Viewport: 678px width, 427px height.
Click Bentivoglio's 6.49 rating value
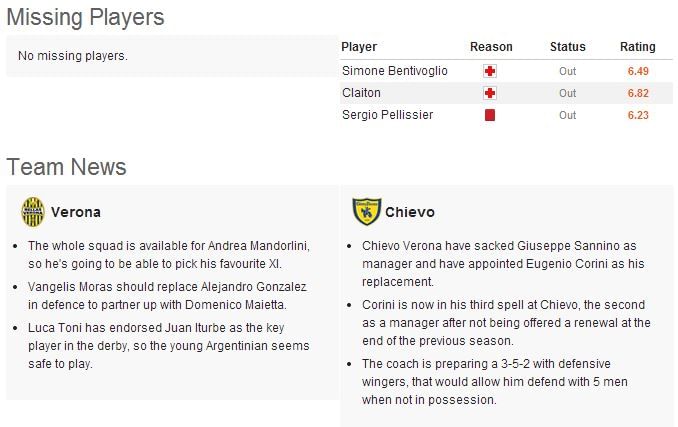point(638,71)
